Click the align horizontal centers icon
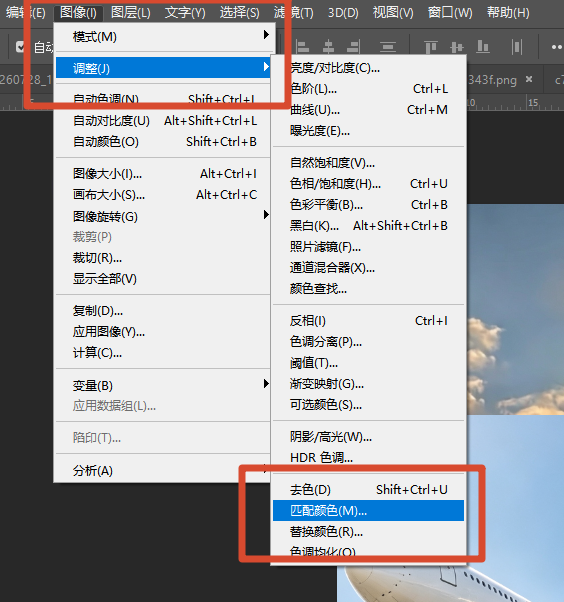The image size is (564, 602). pos(328,47)
